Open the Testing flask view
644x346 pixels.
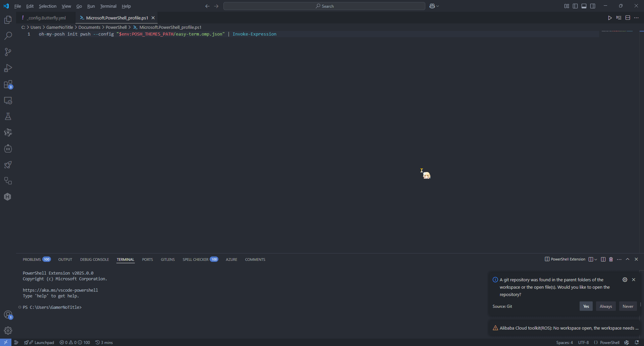[x=8, y=116]
